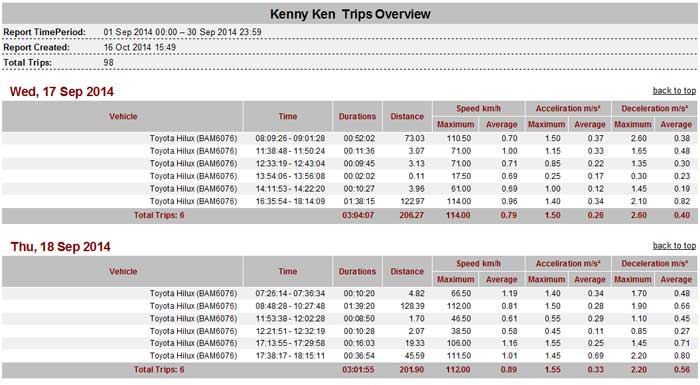Screen dimensions: 700x385
Task: Click Thu, 18 Sep 2014 date heading
Action: coord(60,247)
